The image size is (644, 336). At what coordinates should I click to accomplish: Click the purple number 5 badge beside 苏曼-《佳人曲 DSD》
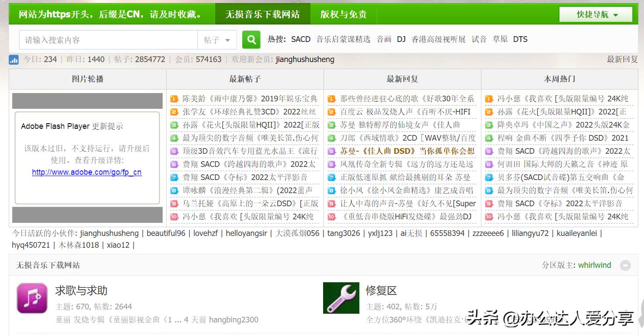click(x=331, y=151)
